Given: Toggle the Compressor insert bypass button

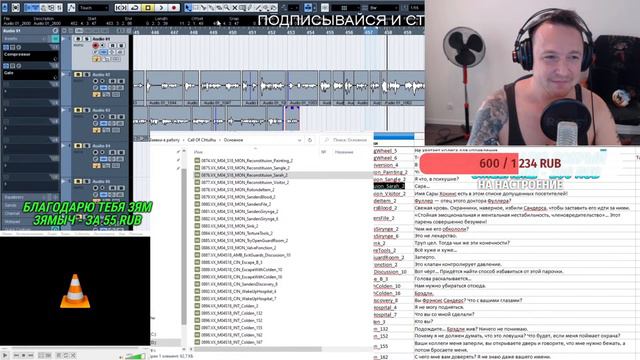Looking at the screenshot, I should [6, 47].
